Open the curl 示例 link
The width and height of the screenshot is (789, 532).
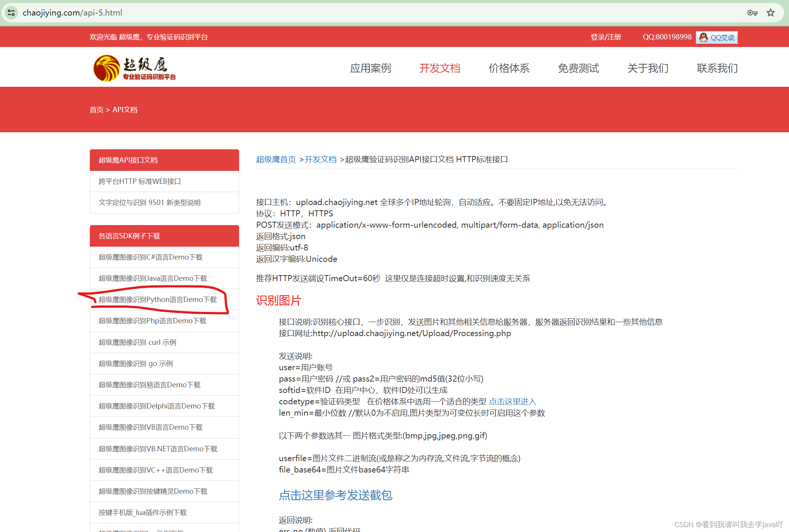coord(164,343)
